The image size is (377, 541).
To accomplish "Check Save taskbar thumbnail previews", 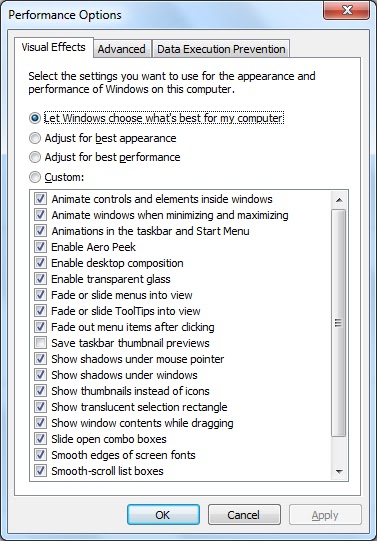I will pos(40,343).
